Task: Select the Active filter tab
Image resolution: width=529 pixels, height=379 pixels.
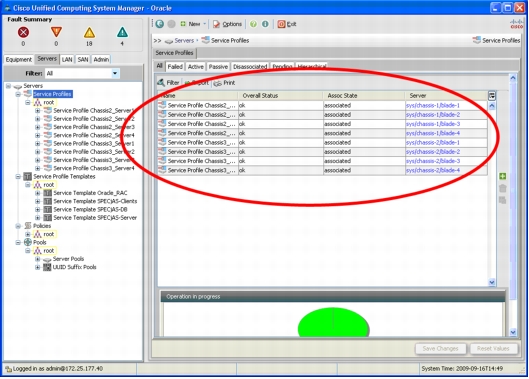Action: pyautogui.click(x=196, y=66)
